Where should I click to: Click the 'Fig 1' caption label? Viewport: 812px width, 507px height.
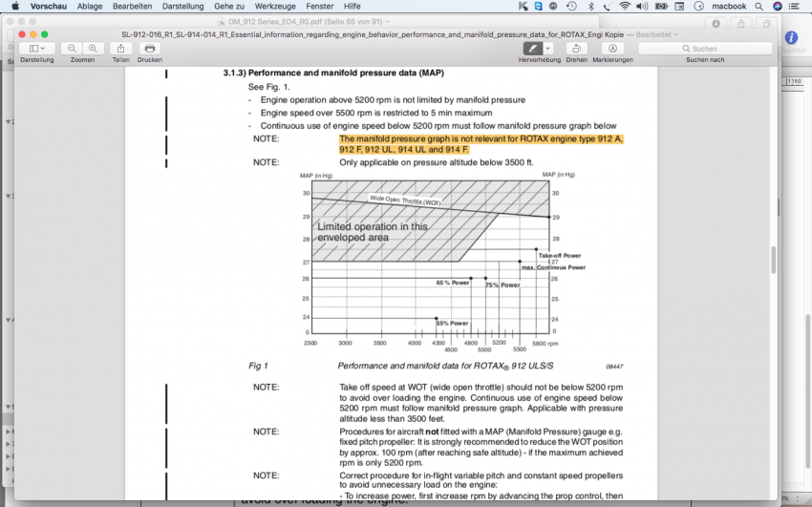coord(259,366)
